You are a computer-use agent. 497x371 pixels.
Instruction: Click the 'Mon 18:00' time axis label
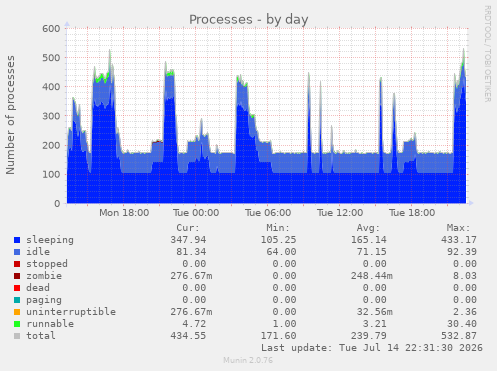(124, 213)
